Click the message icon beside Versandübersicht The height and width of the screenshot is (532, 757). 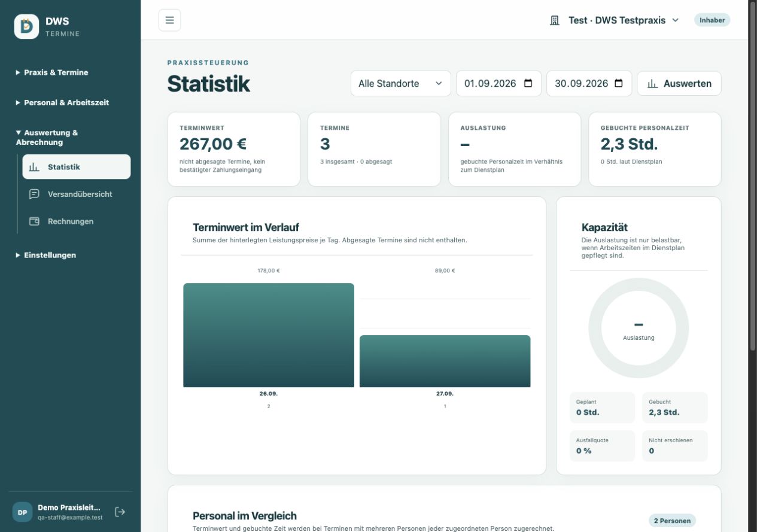pos(35,194)
